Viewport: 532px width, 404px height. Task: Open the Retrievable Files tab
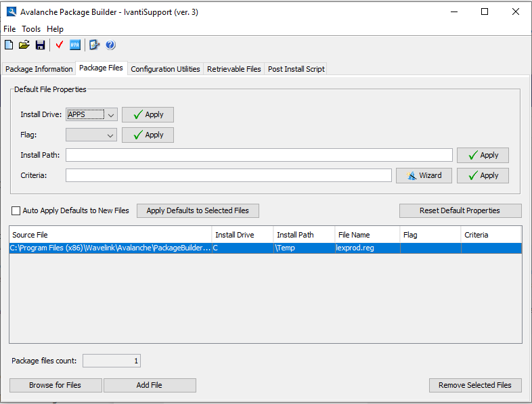234,69
